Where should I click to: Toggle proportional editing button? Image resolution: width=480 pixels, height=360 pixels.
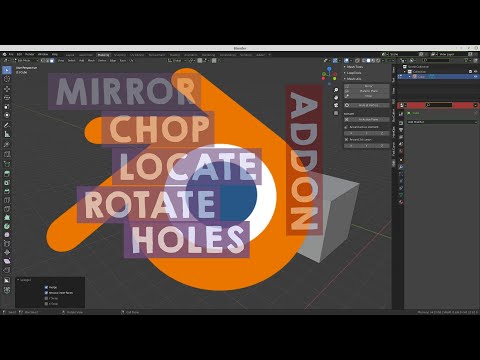(214, 61)
